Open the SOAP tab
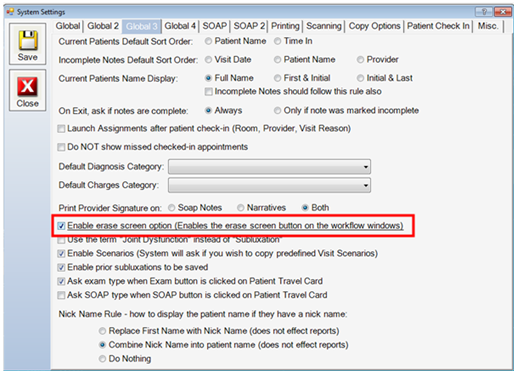This screenshot has height=373, width=516. point(215,26)
